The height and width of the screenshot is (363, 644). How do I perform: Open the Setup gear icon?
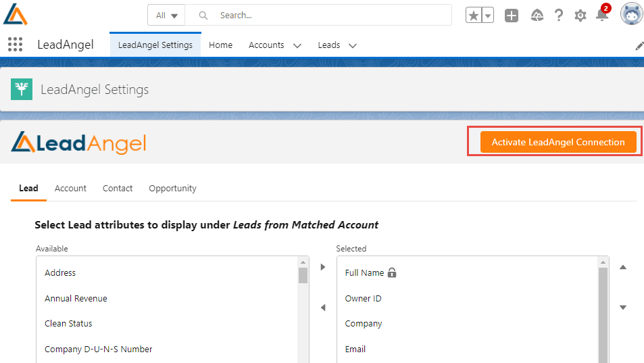(x=580, y=16)
